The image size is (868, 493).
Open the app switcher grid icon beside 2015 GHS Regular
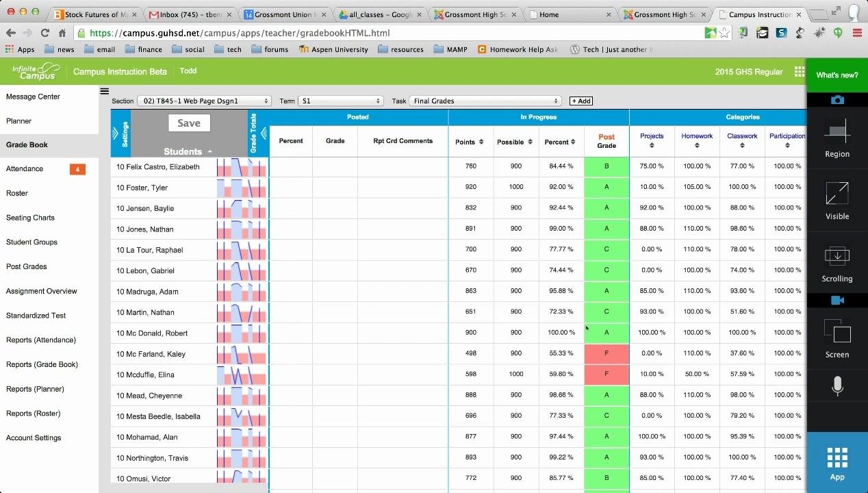(x=799, y=72)
